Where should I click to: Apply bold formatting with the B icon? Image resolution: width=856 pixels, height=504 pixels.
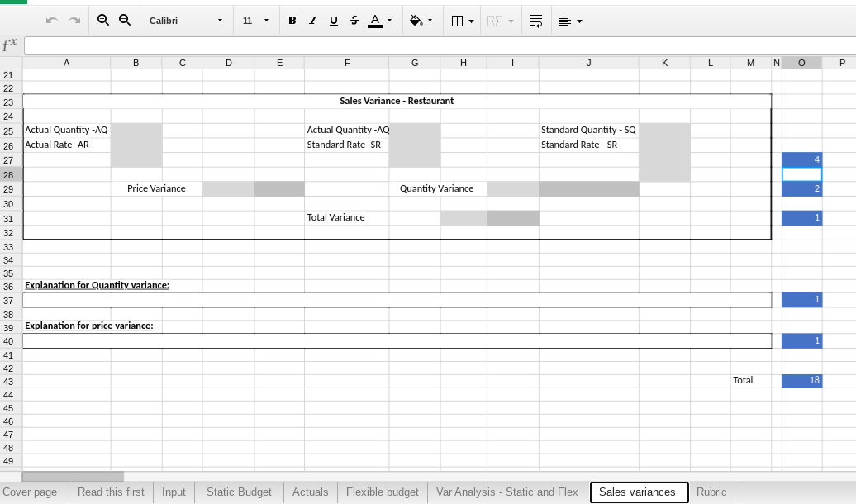(292, 20)
